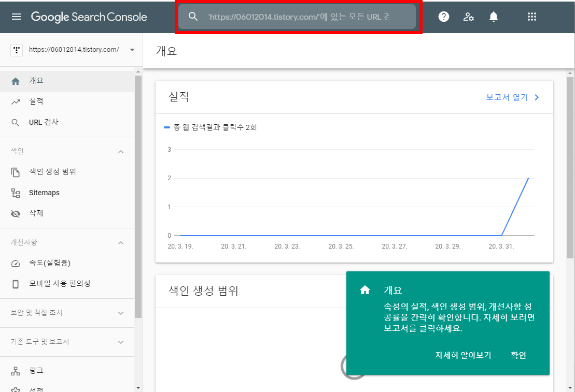Screen dimensions: 575x392
Task: Open the 삭제 sidebar item
Action: [x=67, y=213]
